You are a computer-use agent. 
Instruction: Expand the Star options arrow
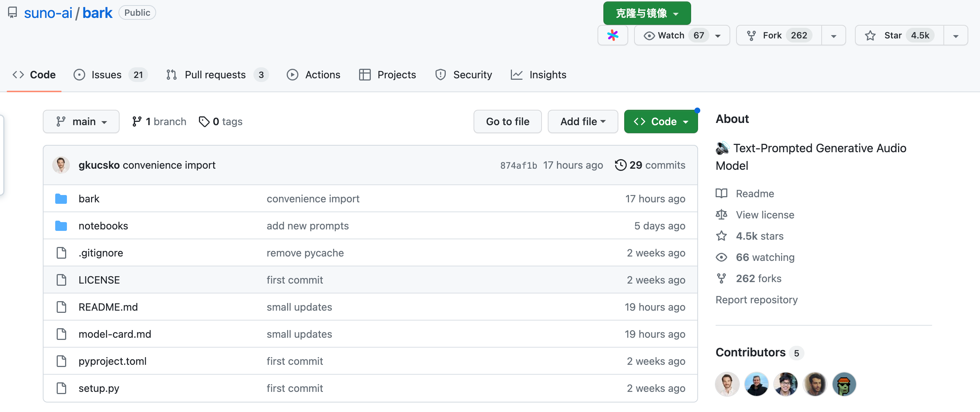point(955,35)
